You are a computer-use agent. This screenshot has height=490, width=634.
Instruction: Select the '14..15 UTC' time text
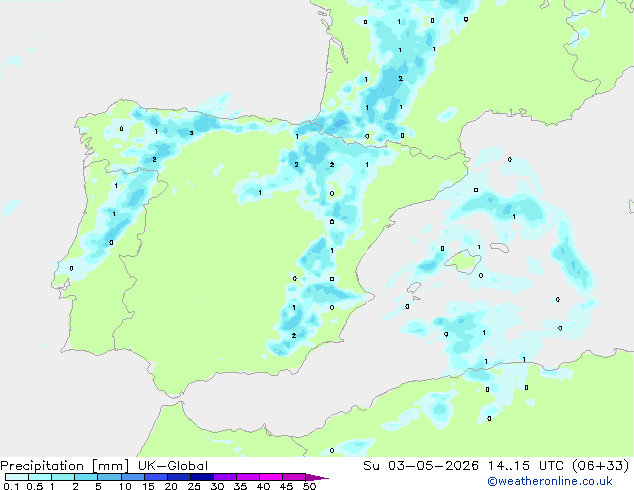(526, 466)
